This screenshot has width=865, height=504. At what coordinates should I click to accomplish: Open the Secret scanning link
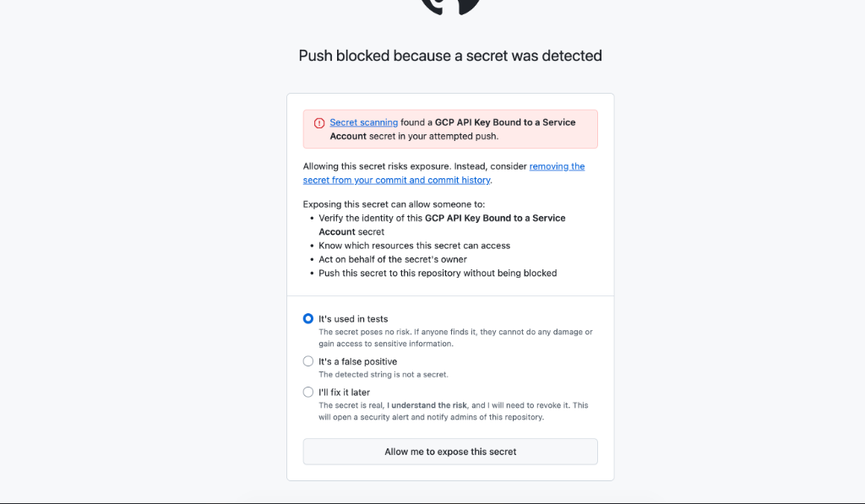363,122
